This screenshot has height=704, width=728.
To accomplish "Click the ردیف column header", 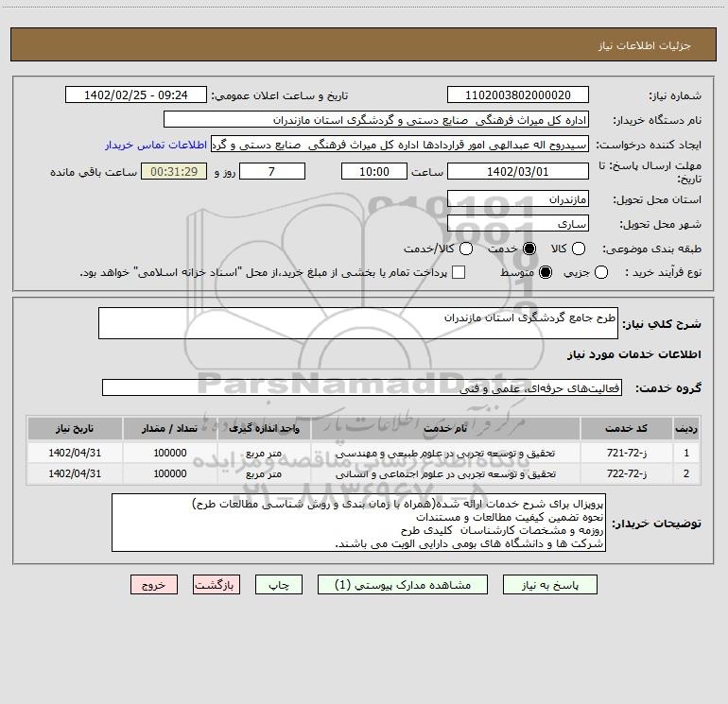I will coord(686,428).
